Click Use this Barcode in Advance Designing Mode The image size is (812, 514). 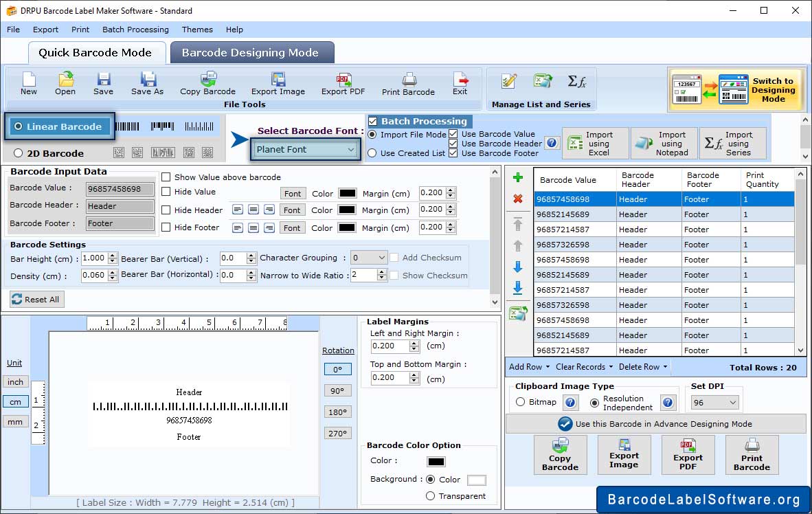coord(655,424)
